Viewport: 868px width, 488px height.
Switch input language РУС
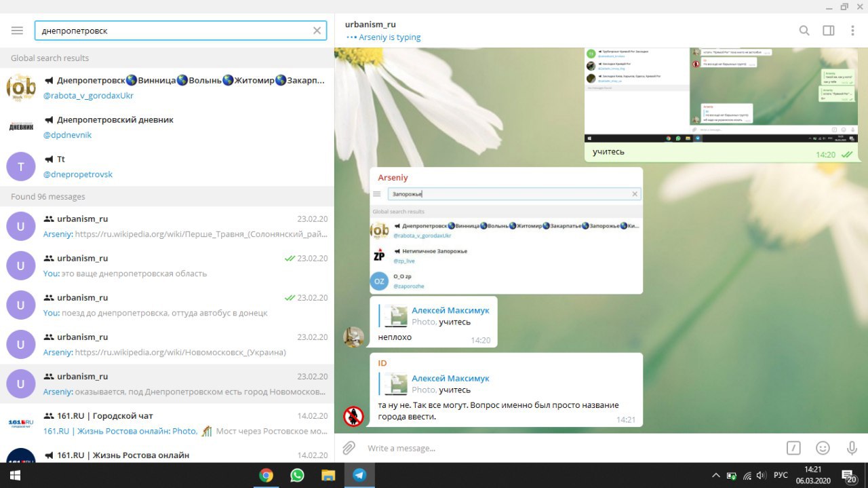click(781, 476)
